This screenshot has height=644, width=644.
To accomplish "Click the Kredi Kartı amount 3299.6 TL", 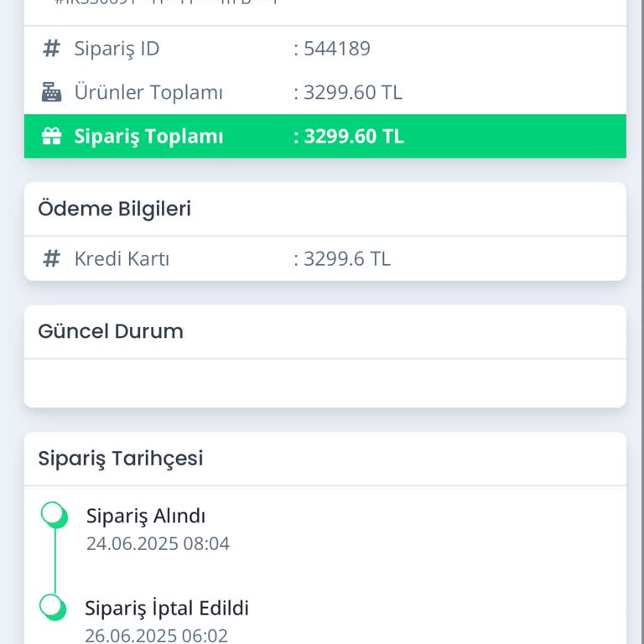I will (x=346, y=258).
